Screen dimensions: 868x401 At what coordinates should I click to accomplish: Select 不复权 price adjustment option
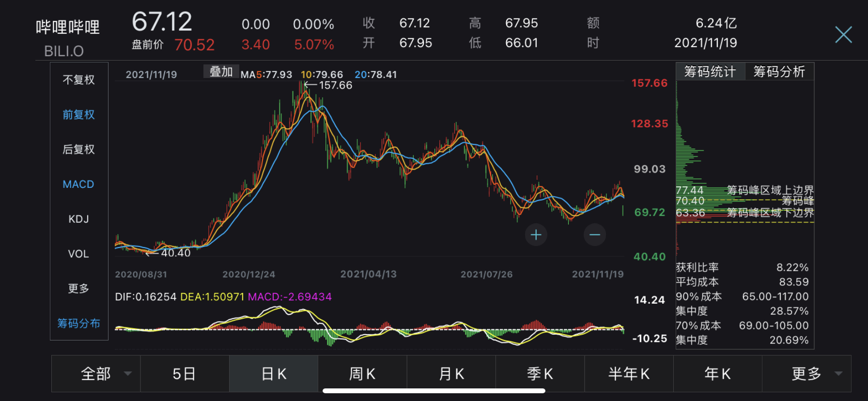(x=78, y=80)
